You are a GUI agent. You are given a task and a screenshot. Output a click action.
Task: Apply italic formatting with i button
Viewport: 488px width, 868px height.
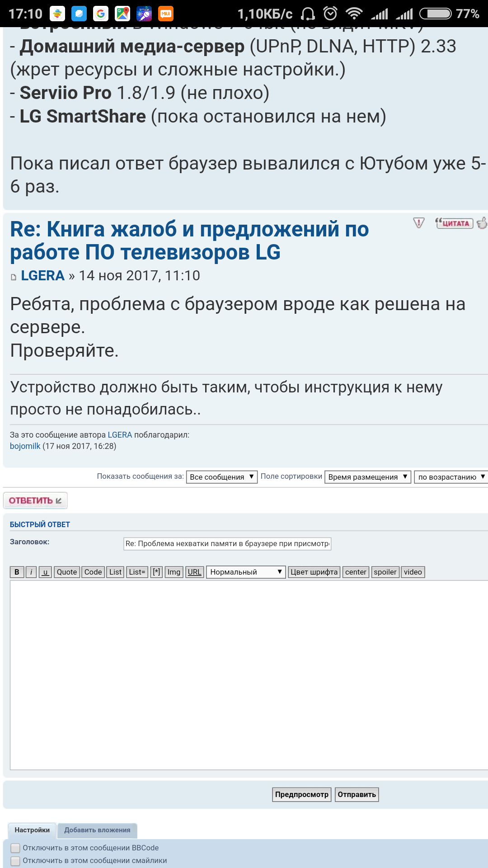pos(31,572)
